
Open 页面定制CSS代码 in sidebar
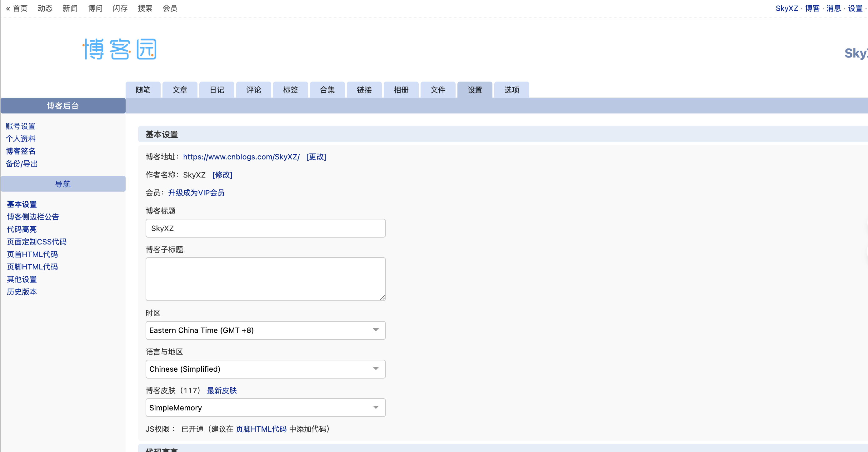[37, 242]
